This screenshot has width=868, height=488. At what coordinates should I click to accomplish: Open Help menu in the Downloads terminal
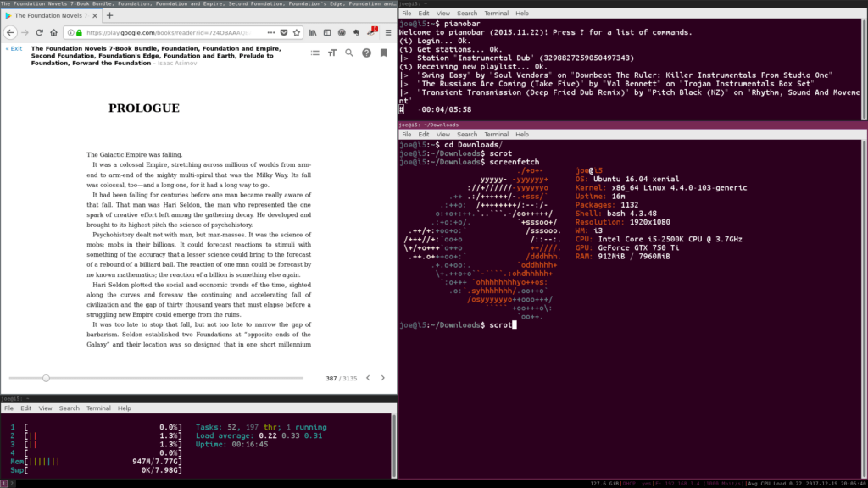click(x=522, y=135)
